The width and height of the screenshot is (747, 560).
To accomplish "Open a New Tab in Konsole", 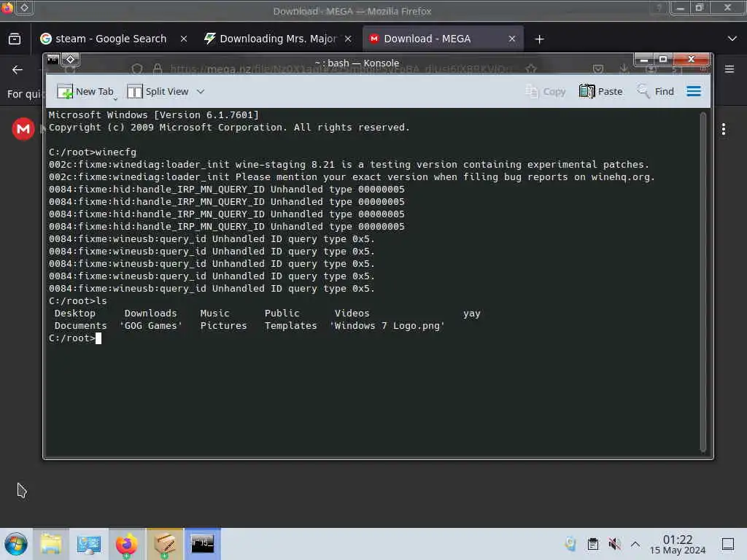I will click(x=85, y=91).
